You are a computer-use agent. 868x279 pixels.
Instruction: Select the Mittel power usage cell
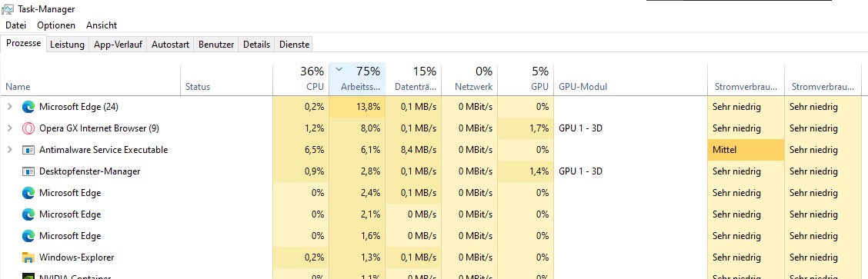click(x=746, y=151)
